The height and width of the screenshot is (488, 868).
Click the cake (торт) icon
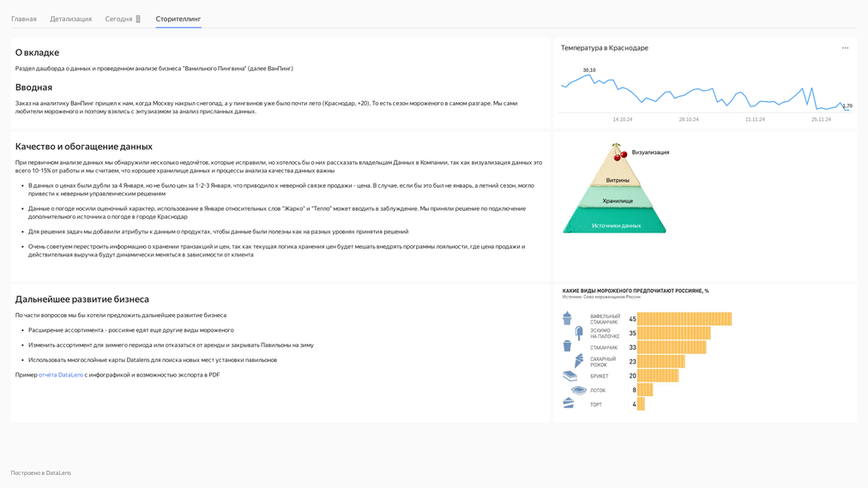[x=569, y=403]
